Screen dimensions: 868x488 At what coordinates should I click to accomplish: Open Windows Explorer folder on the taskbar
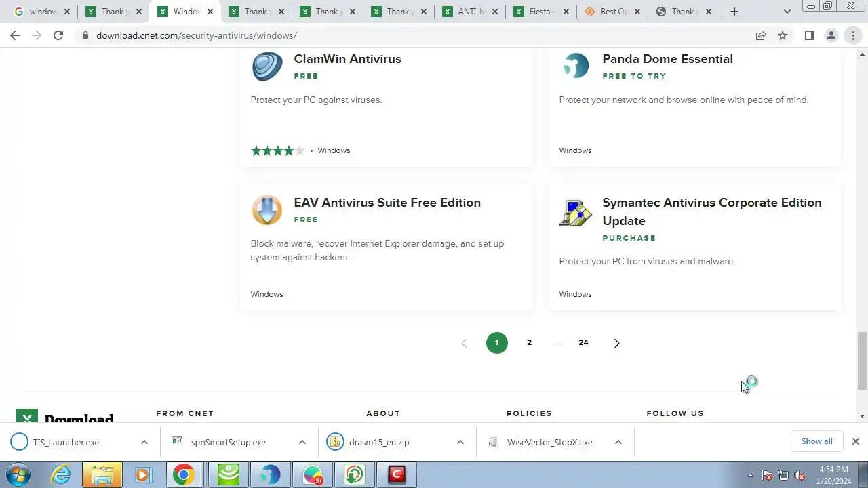[x=102, y=474]
